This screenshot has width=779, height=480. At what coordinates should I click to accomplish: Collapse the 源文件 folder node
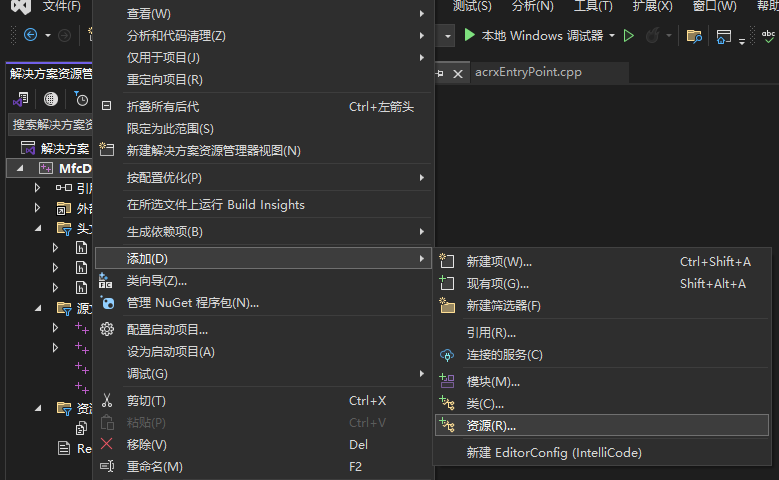(38, 309)
